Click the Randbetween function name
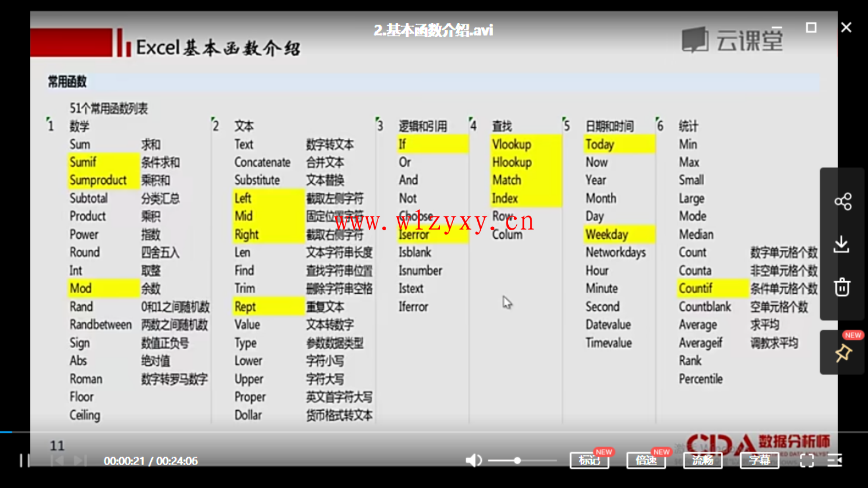This screenshot has width=868, height=488. coord(101,325)
